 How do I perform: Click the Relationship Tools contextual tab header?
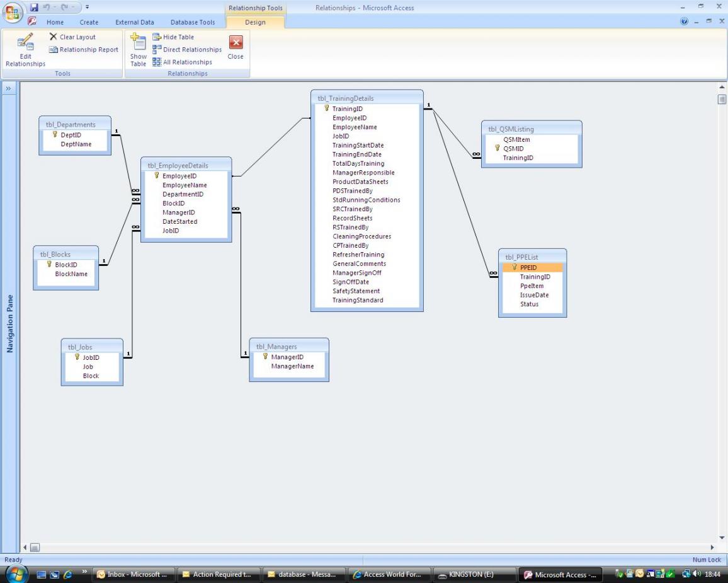pyautogui.click(x=255, y=8)
